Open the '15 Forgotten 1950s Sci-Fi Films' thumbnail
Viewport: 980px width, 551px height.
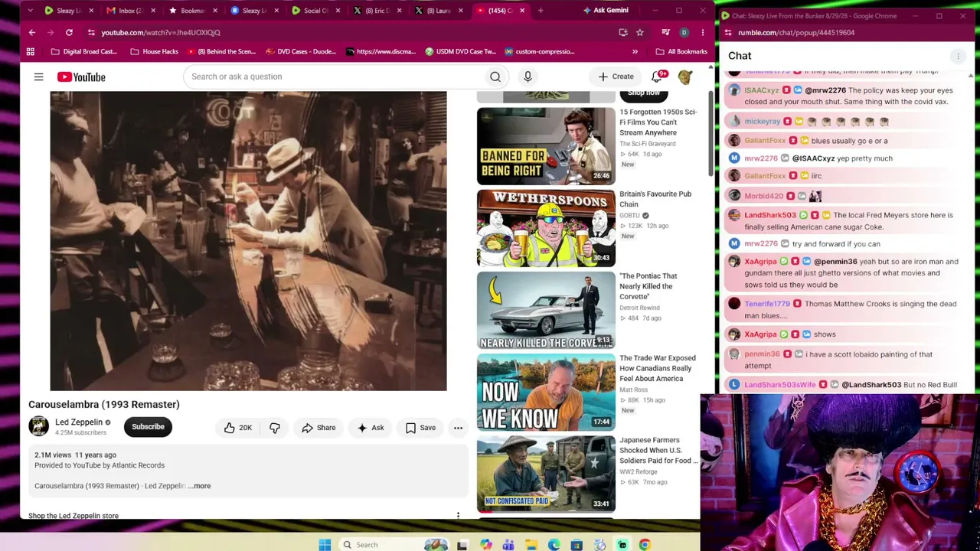tap(546, 146)
